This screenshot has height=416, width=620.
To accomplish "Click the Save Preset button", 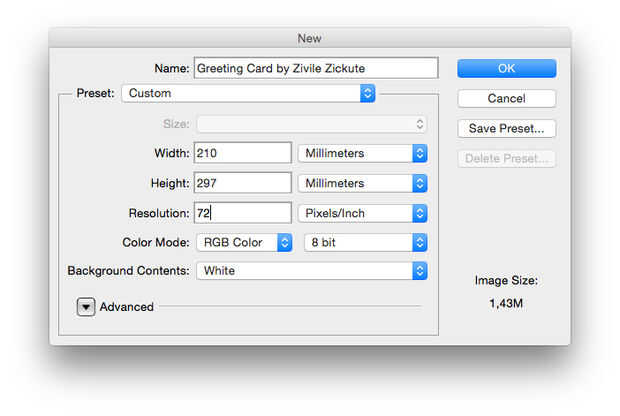I will pyautogui.click(x=506, y=128).
